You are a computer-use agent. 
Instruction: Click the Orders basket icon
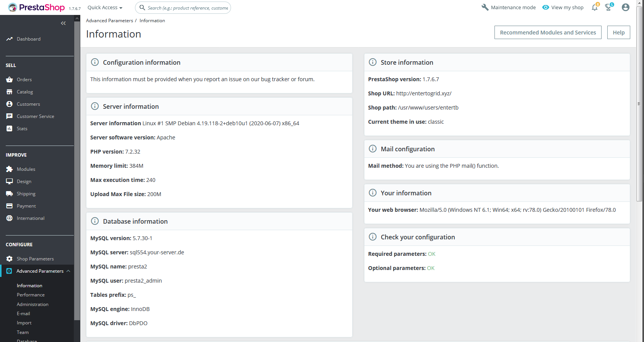pyautogui.click(x=10, y=80)
